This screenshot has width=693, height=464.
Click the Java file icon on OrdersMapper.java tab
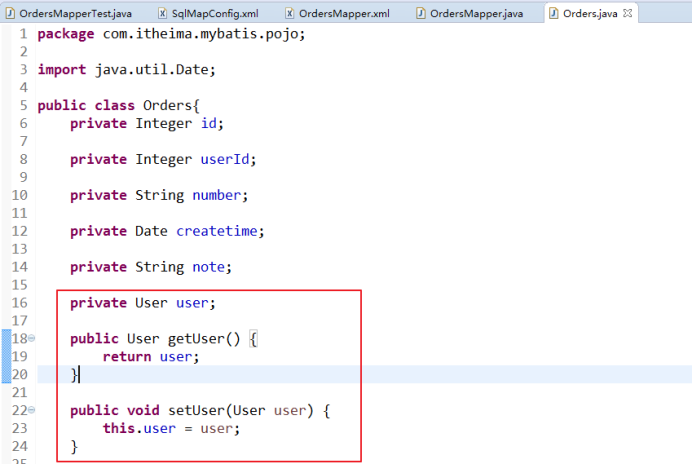(x=421, y=14)
